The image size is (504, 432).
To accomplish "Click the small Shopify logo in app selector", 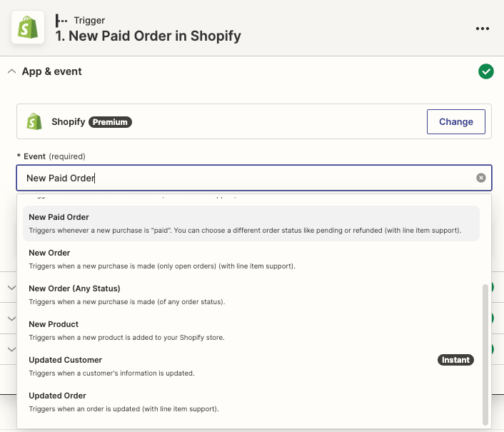I will point(34,121).
